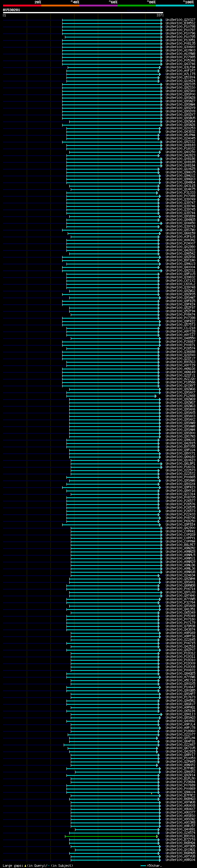Select the UniRef100_A7LIT5 label
This screenshot has width=197, height=868.
180,74
